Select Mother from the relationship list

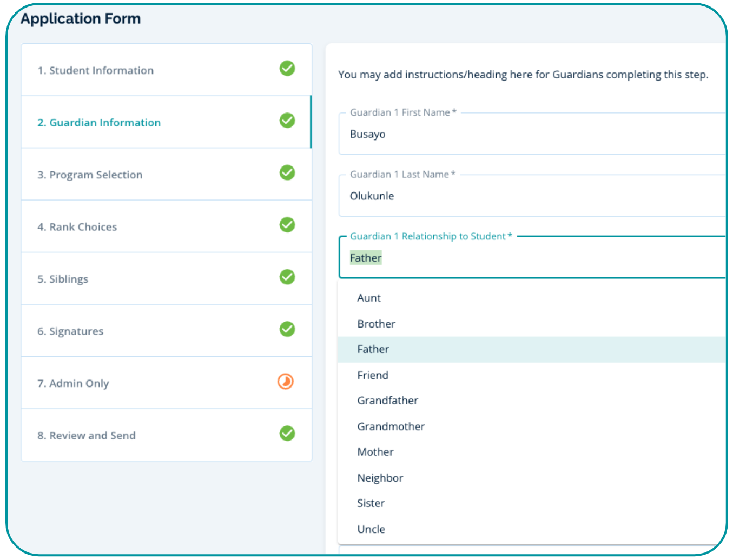click(x=375, y=452)
